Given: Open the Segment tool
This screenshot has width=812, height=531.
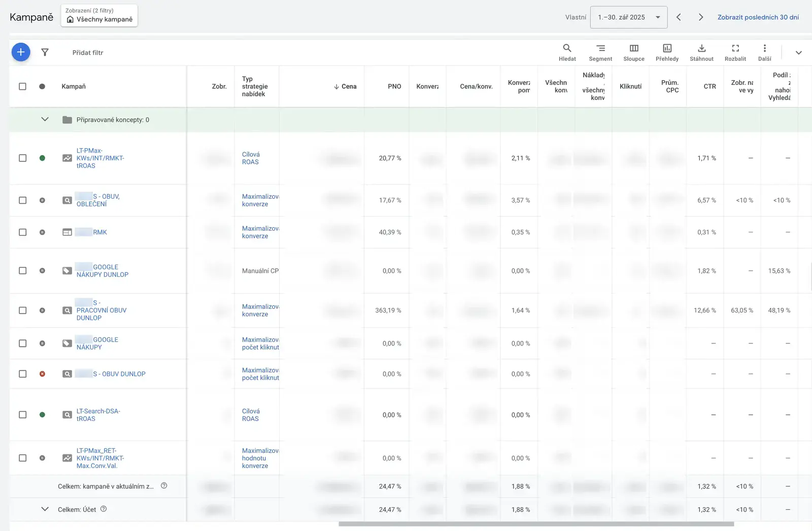Looking at the screenshot, I should click(600, 52).
